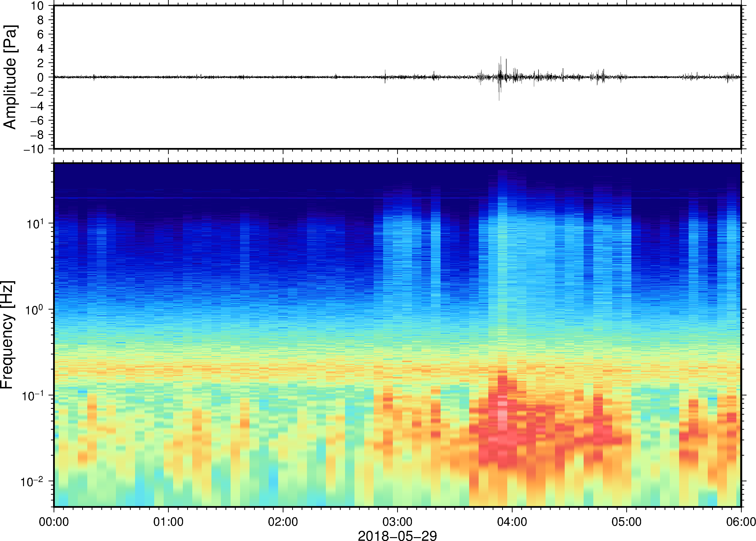Viewport: 756px width, 541px height.
Task: Select the frequency tick label 10⁰
Action: pos(35,310)
